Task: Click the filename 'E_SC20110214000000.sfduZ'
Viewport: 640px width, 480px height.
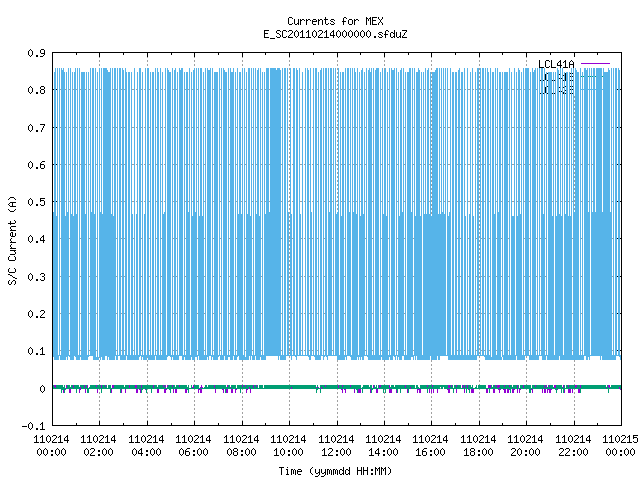Action: tap(335, 34)
